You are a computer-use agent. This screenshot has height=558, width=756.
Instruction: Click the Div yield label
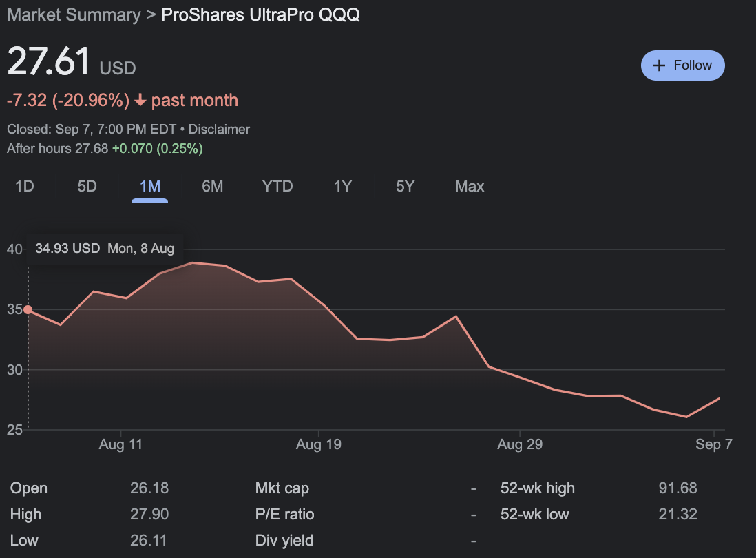point(284,540)
